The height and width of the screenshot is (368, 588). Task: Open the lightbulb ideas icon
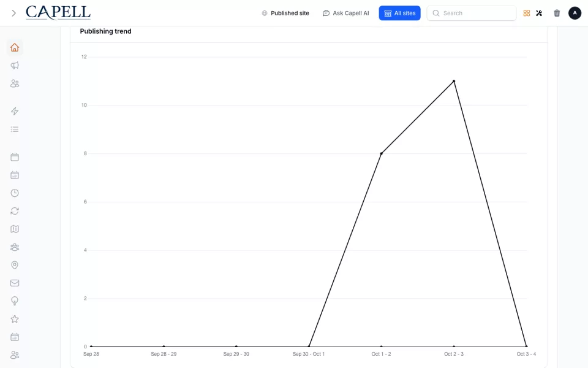click(15, 301)
